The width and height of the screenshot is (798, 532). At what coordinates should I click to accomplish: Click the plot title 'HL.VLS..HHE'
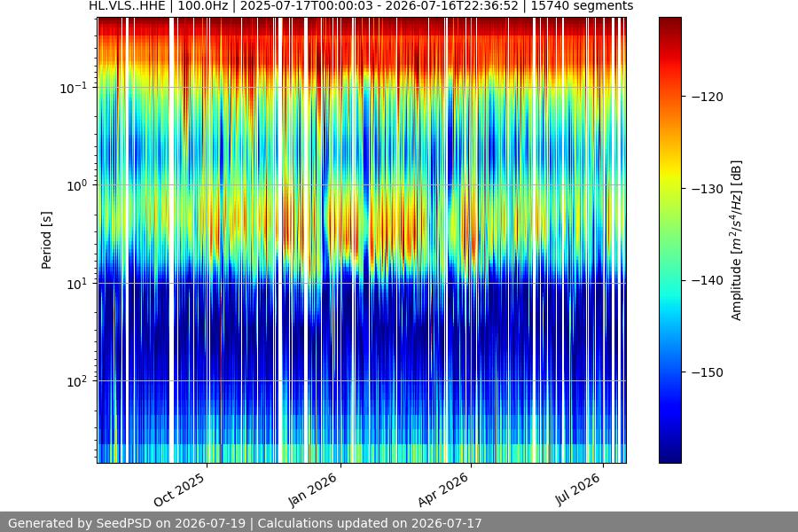(127, 6)
